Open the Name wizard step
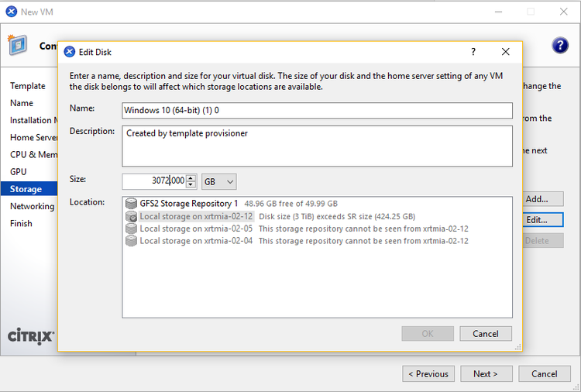The width and height of the screenshot is (581, 392). click(22, 103)
